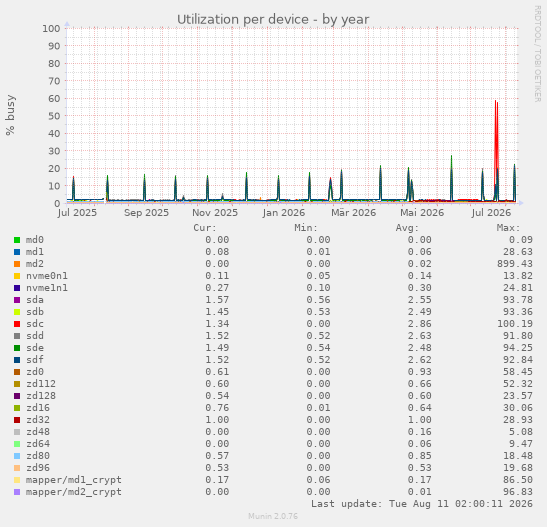This screenshot has width=547, height=527.
Task: Click the sdc red legend swatch
Action: pyautogui.click(x=17, y=324)
